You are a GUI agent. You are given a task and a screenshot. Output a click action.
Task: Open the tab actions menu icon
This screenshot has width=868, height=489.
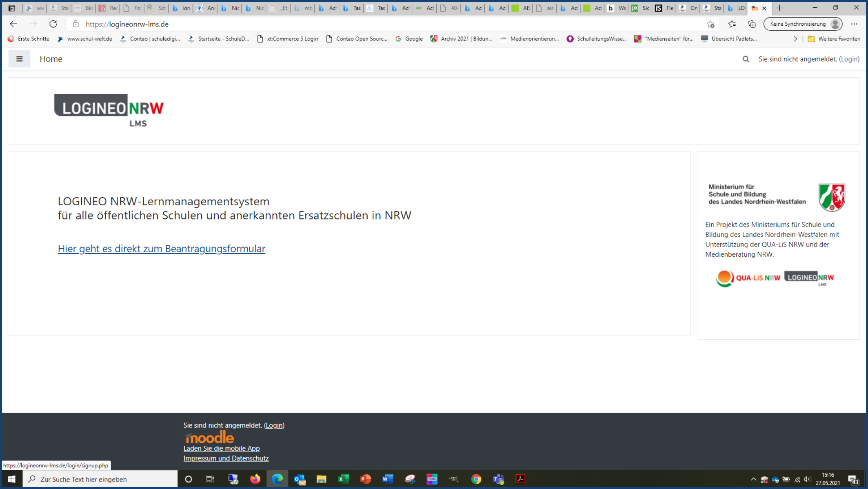click(x=12, y=8)
